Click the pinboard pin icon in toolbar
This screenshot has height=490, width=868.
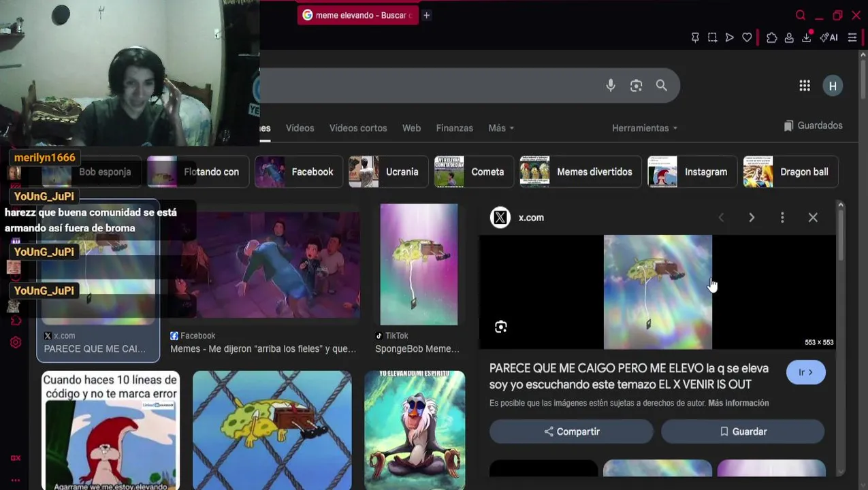695,37
